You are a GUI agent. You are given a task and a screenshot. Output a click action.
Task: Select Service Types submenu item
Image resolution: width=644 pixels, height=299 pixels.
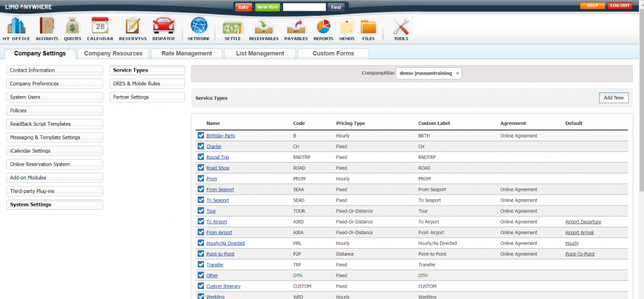tap(147, 70)
